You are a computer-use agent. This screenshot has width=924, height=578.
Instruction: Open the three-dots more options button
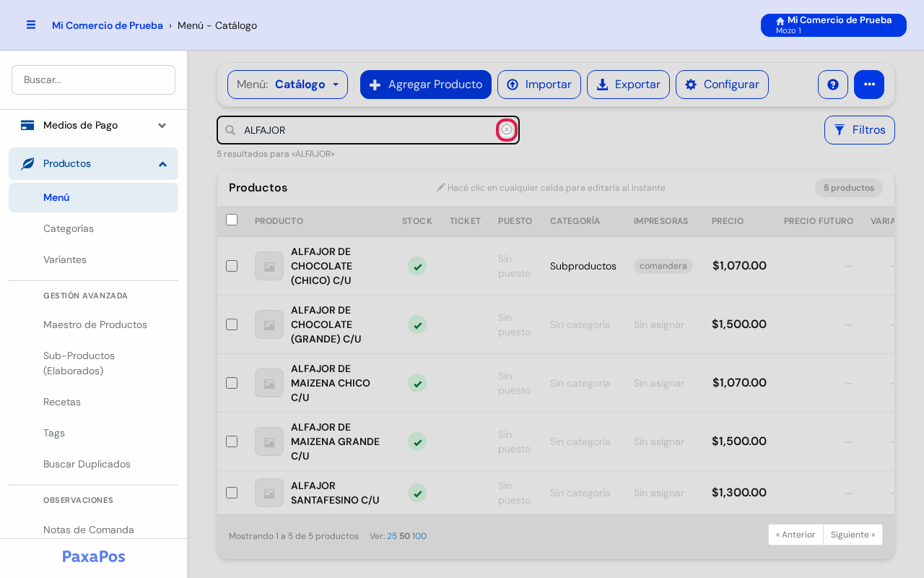(x=869, y=85)
